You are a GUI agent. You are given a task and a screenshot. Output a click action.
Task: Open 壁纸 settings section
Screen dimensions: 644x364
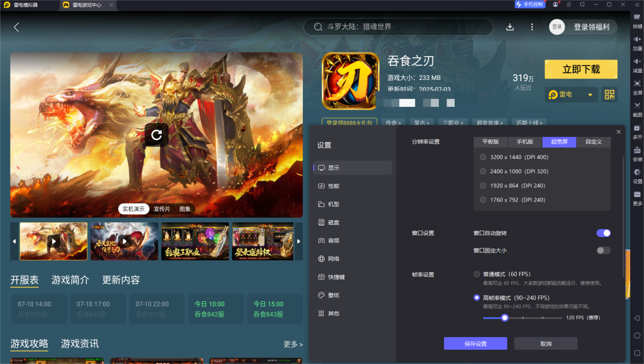353,295
